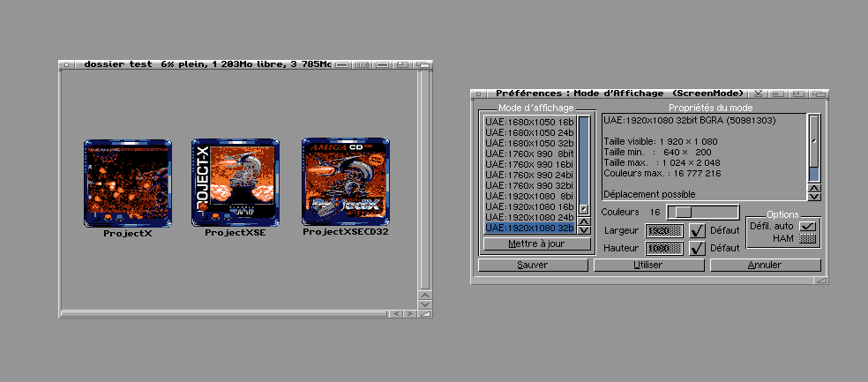Click left arrow of dossier test horizontal scrollbar
The width and height of the screenshot is (868, 382).
(396, 314)
